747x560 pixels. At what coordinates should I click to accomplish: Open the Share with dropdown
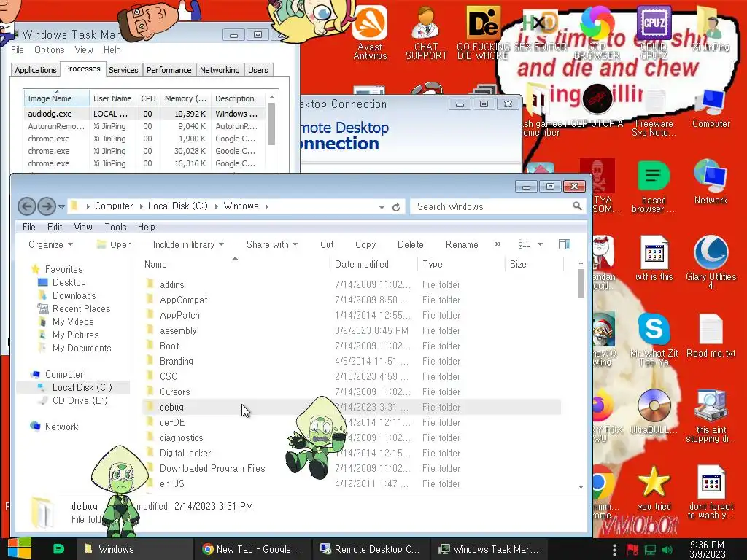click(272, 244)
